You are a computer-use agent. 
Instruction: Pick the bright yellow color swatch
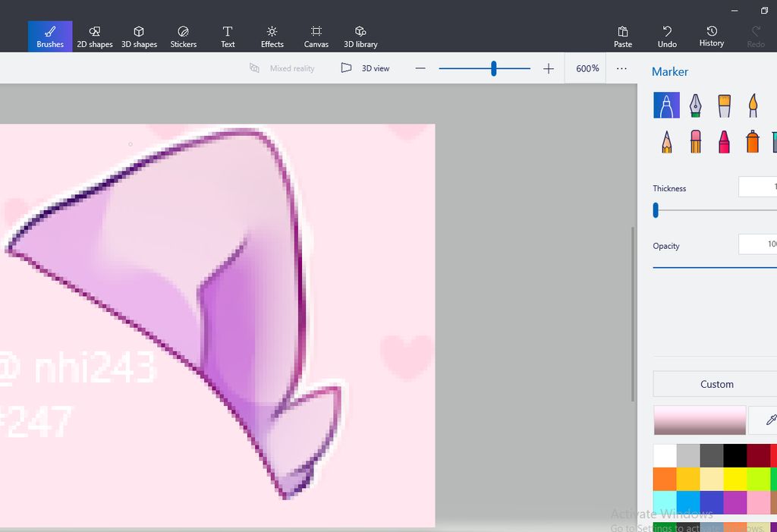point(735,479)
